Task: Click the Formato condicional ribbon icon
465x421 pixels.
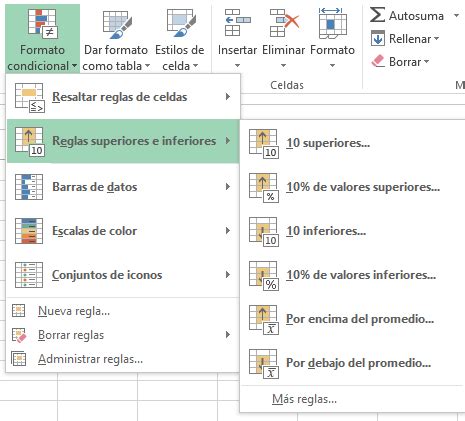Action: tap(43, 23)
